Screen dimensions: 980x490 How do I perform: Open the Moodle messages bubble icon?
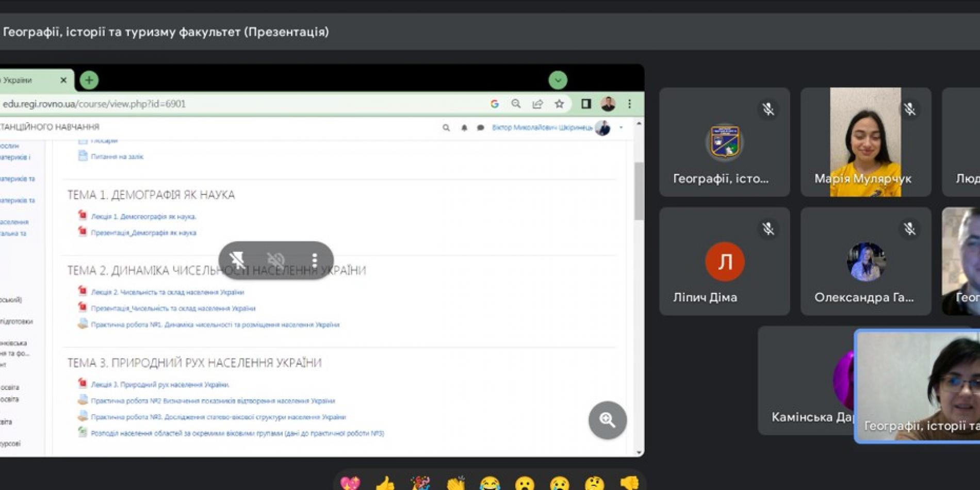[x=481, y=127]
